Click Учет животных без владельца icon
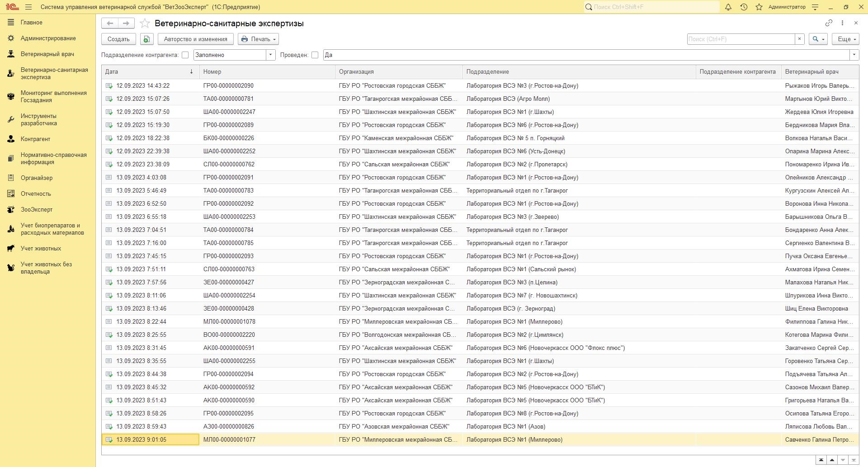The width and height of the screenshot is (868, 467). (11, 268)
